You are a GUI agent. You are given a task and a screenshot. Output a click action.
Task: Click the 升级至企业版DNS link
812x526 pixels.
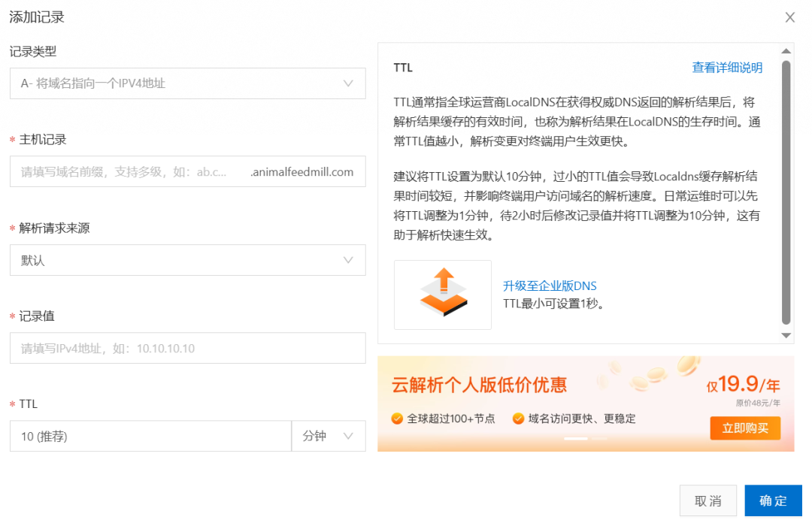click(550, 286)
